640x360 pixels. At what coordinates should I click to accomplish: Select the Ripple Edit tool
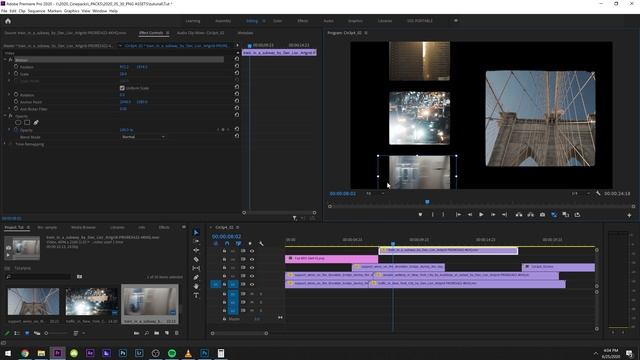point(196,250)
